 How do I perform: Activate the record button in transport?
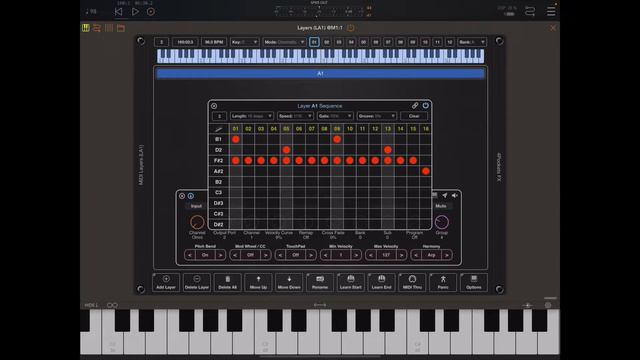[151, 12]
